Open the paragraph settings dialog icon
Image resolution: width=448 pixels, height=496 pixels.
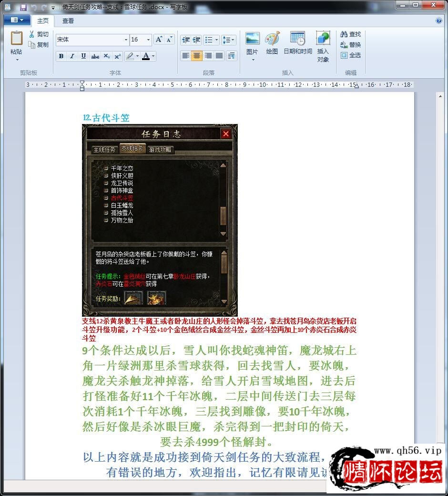pos(232,56)
